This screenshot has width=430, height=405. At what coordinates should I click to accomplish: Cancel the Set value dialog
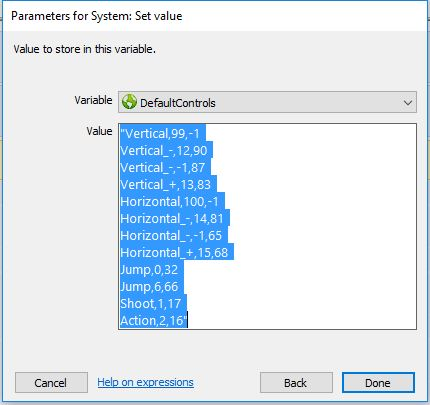pyautogui.click(x=51, y=383)
